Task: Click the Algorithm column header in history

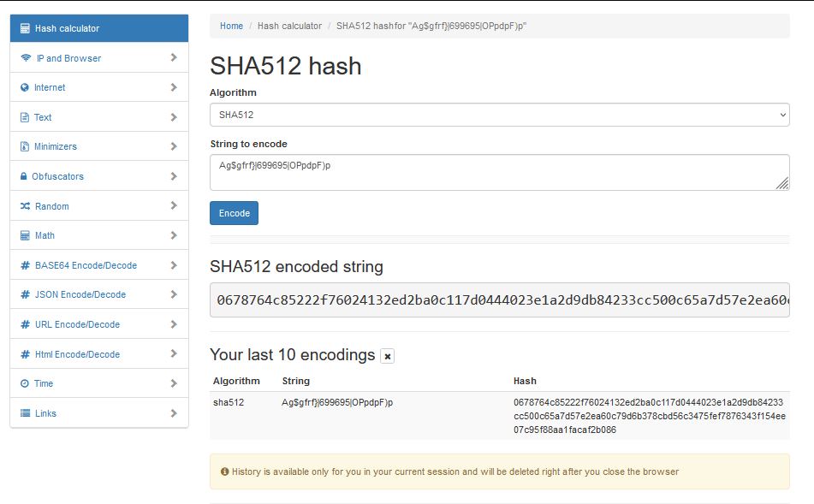Action: coord(236,381)
